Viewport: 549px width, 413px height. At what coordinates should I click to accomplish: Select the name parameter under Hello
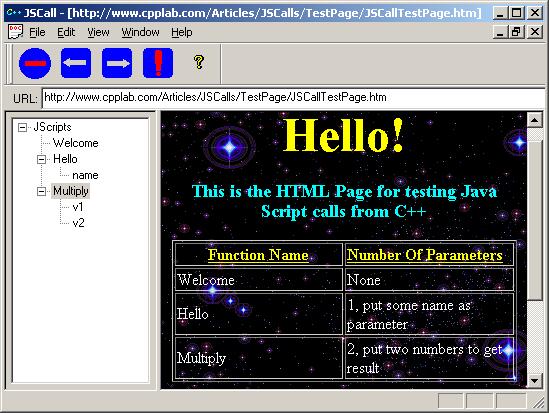pos(85,175)
